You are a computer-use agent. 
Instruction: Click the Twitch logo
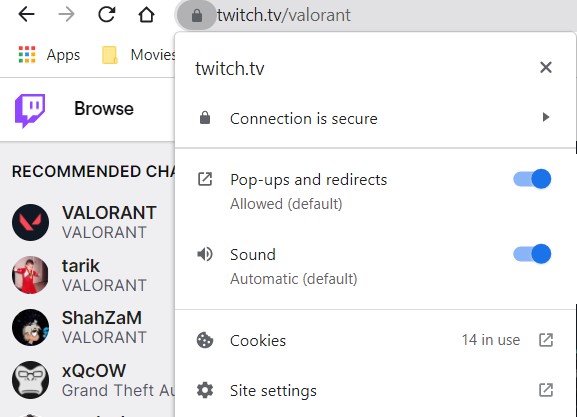click(x=30, y=110)
